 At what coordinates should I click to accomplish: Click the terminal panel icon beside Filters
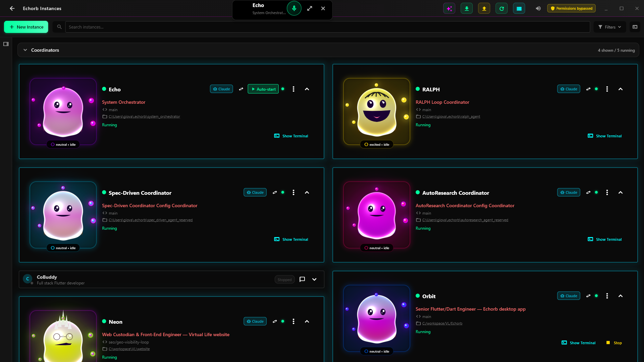click(635, 27)
